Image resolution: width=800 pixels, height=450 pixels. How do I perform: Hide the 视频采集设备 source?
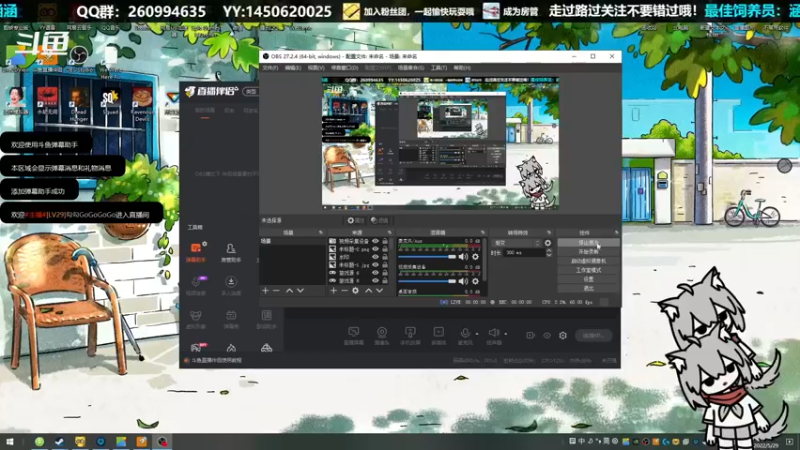(376, 241)
